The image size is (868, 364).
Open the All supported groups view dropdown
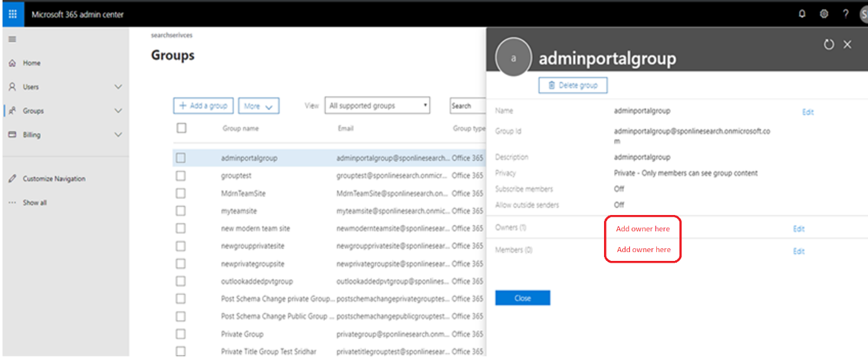click(377, 106)
